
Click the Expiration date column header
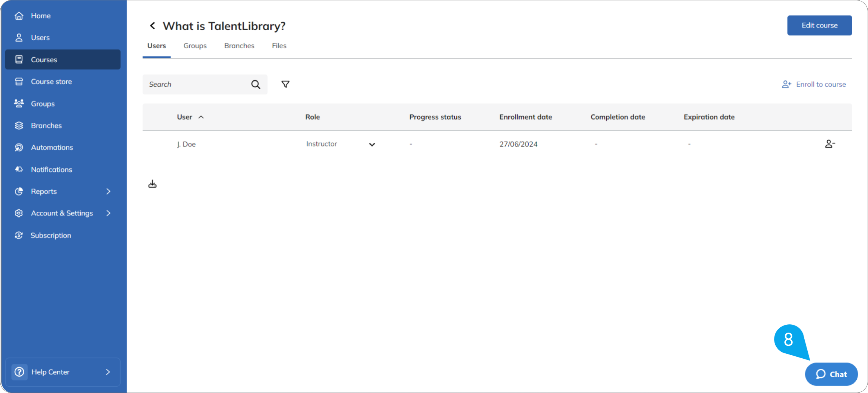(709, 117)
